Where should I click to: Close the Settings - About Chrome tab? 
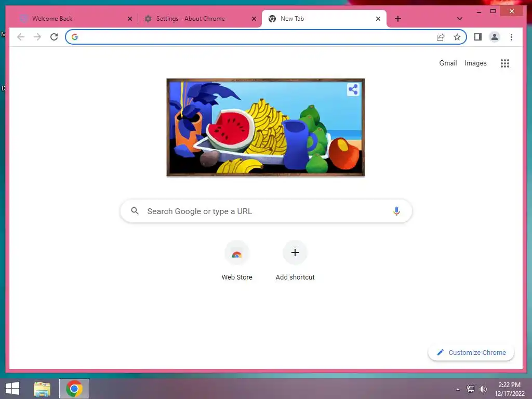coord(254,19)
